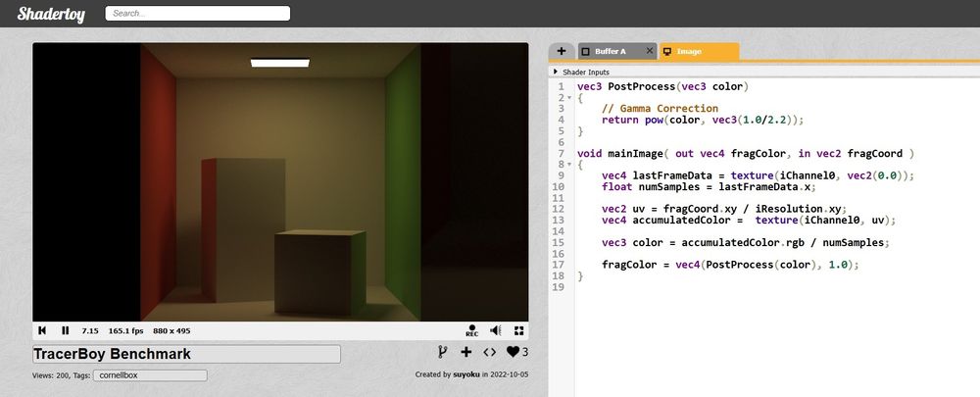Click the 165.1 fps readout
Viewport: 980px width, 397px height.
click(x=125, y=330)
